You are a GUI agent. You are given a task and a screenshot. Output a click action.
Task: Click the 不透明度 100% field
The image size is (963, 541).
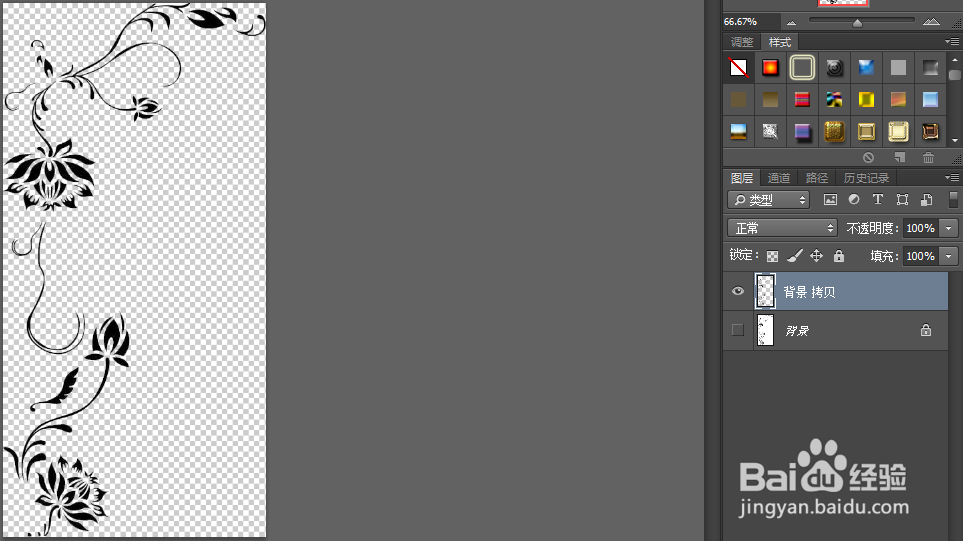coord(921,228)
